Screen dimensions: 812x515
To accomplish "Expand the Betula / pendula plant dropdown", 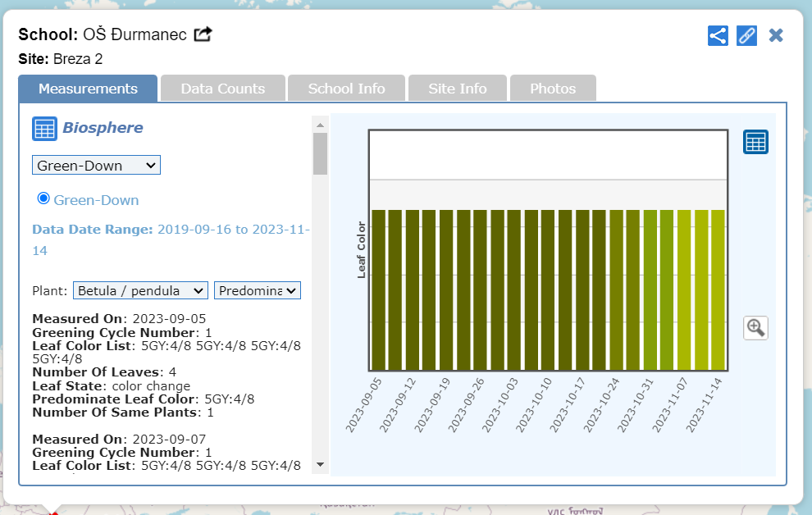I will point(140,290).
